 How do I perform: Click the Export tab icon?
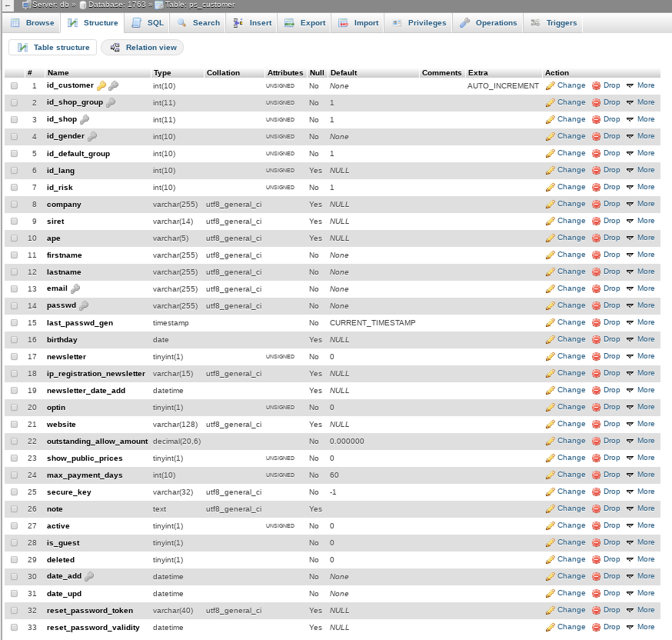(289, 23)
